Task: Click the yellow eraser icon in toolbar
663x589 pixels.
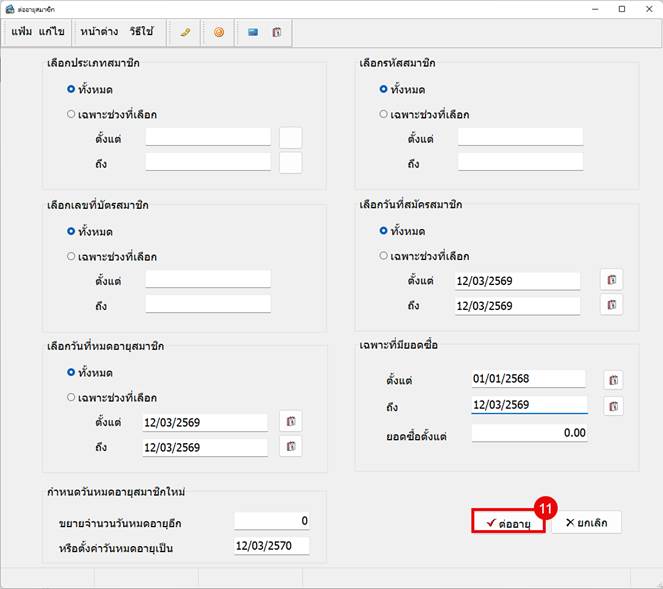Action: tap(185, 32)
